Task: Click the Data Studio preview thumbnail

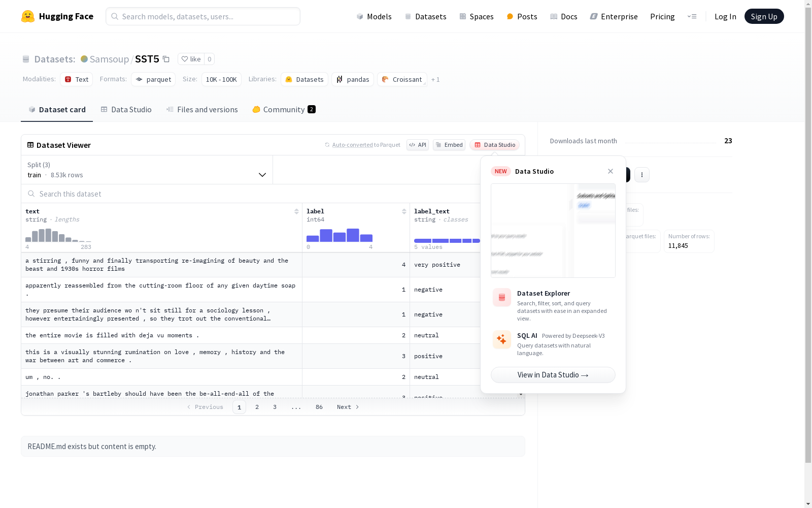Action: (x=553, y=231)
